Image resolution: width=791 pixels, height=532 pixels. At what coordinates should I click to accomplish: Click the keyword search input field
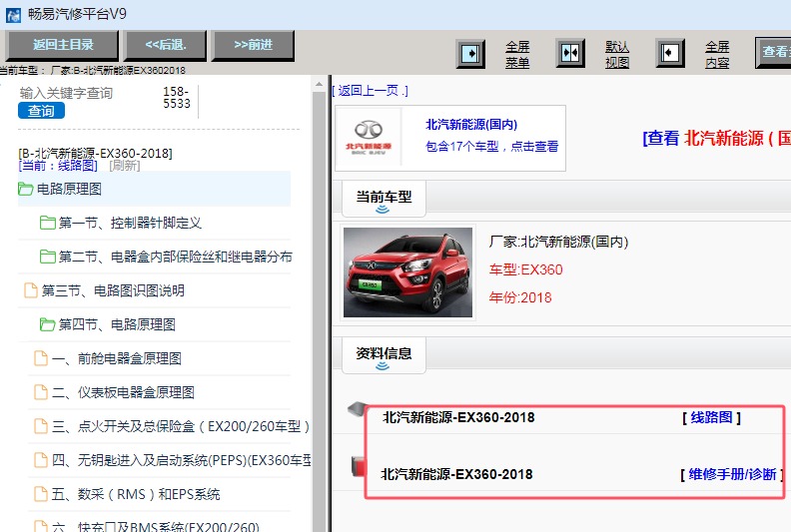click(x=86, y=93)
